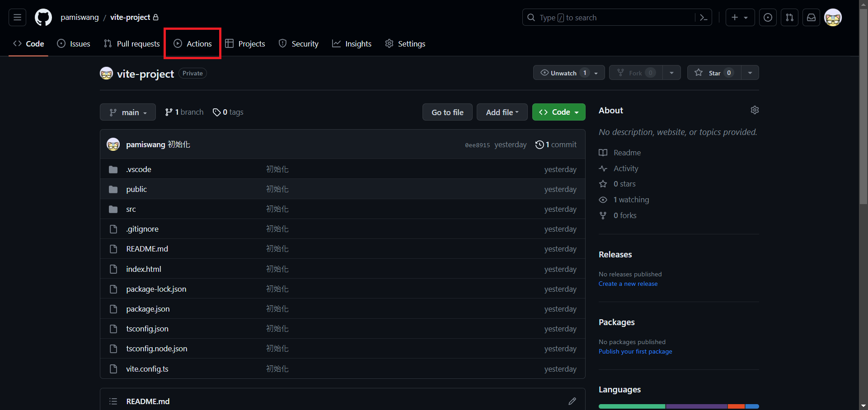Star the vite-project repository
Image resolution: width=868 pixels, height=410 pixels.
tap(714, 73)
